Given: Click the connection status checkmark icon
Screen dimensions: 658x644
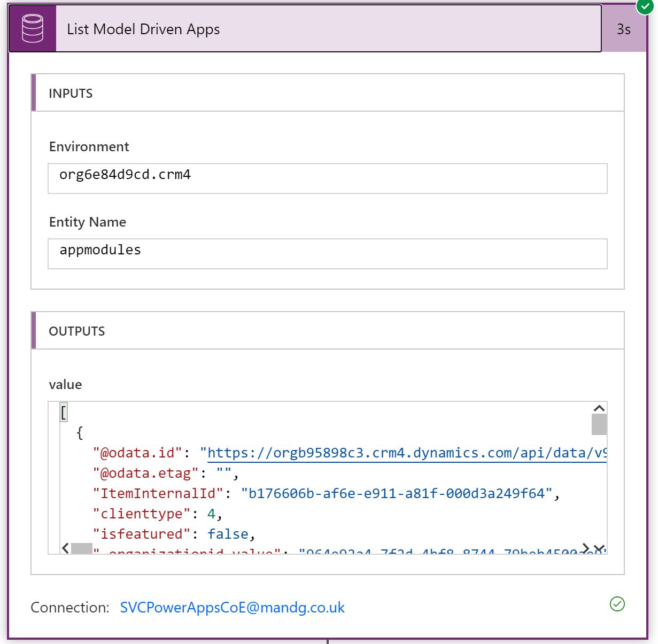Looking at the screenshot, I should coord(617,604).
